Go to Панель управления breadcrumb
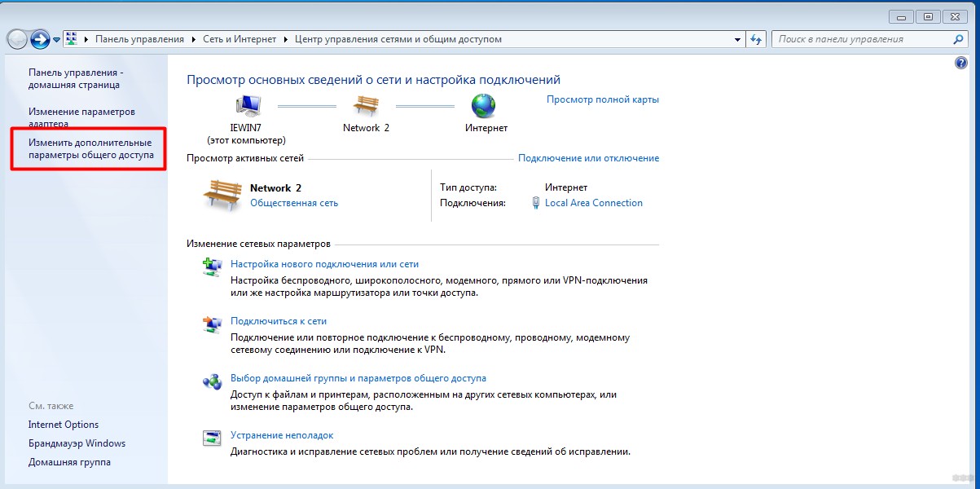The image size is (980, 489). [141, 39]
